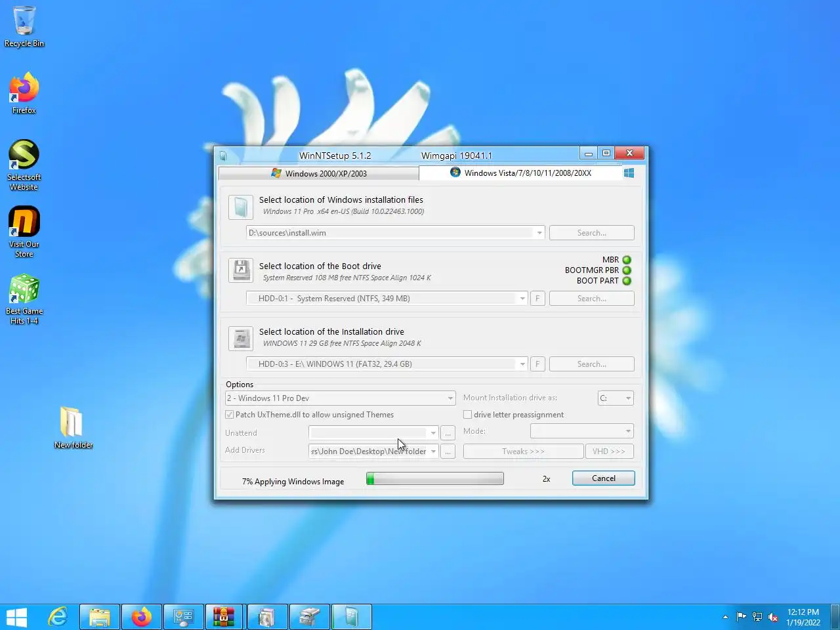The image size is (840, 630).
Task: Click the image applying progress bar
Action: click(435, 479)
